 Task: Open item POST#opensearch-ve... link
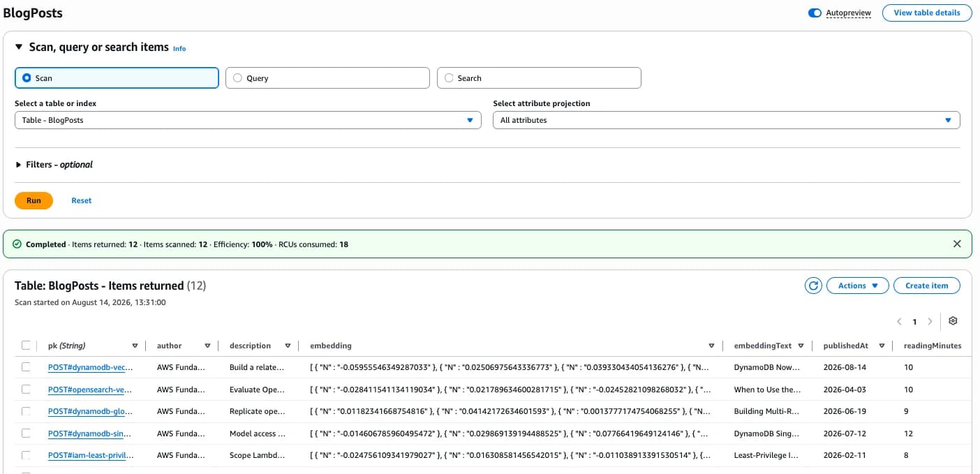pos(90,390)
